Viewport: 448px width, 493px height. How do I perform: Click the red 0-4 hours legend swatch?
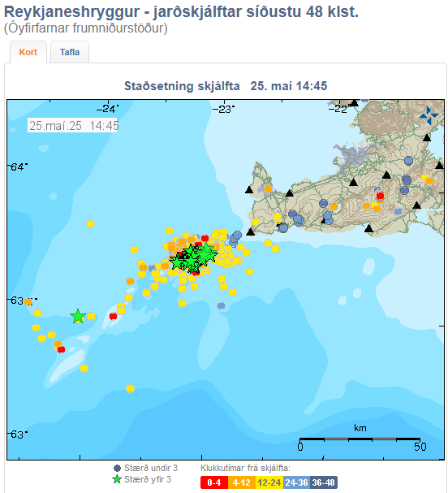(214, 482)
